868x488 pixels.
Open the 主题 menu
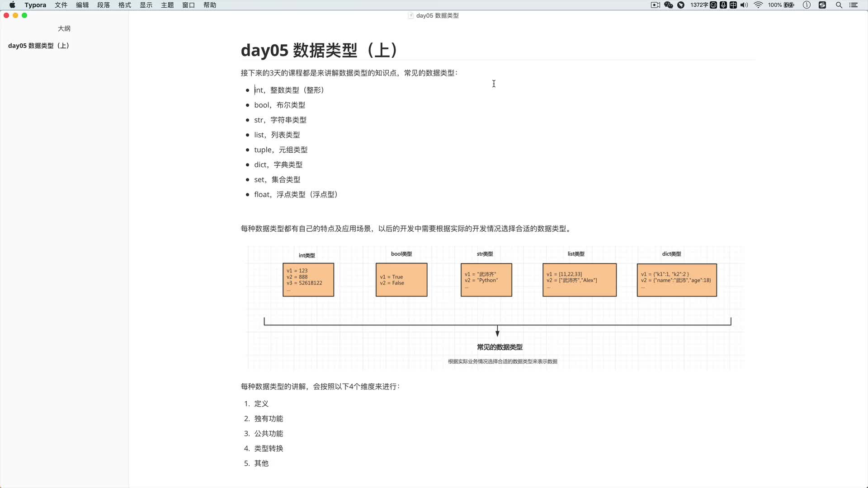click(x=167, y=5)
